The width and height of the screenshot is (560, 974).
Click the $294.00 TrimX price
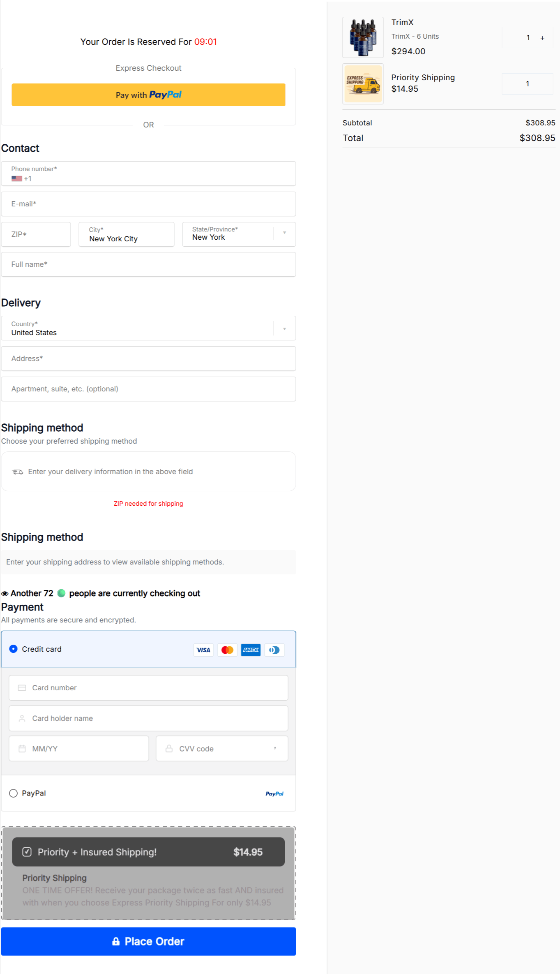(x=408, y=51)
